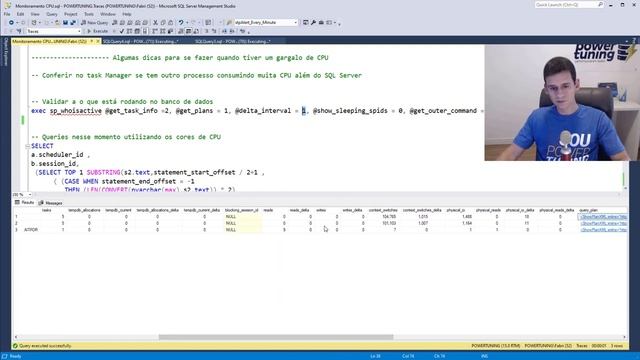Open the Query Options icon

[x=137, y=31]
